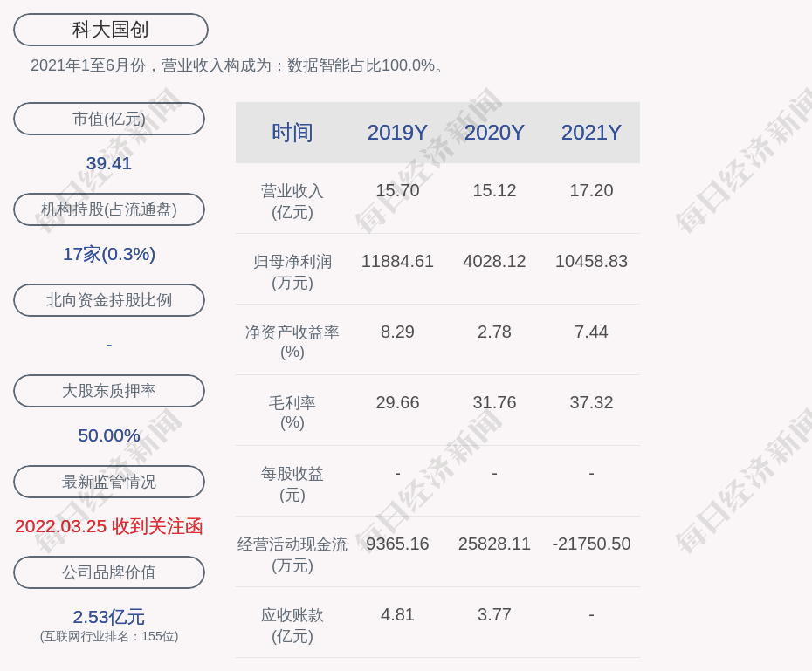
Task: Select ROE value 2.78
Action: point(494,332)
